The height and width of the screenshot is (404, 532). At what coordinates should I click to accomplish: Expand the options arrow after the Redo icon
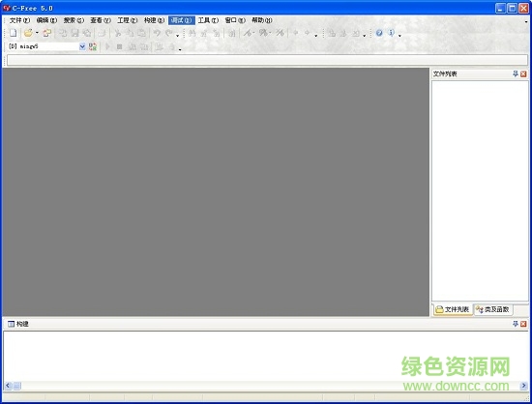177,35
